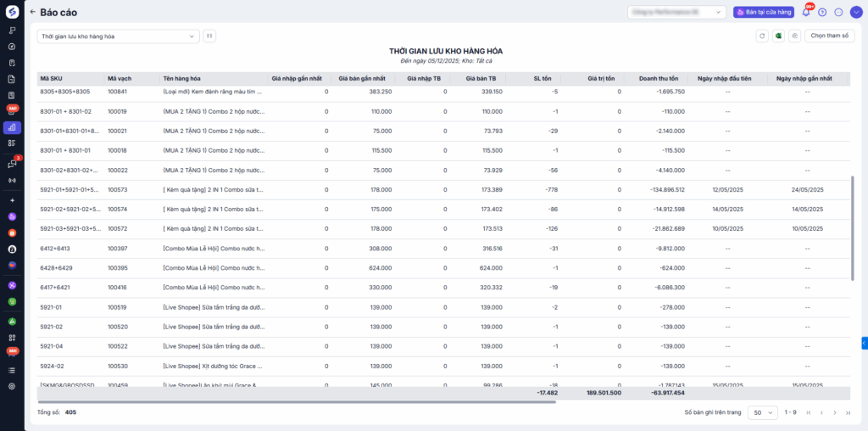
Task: Click the print report icon
Action: pos(794,36)
